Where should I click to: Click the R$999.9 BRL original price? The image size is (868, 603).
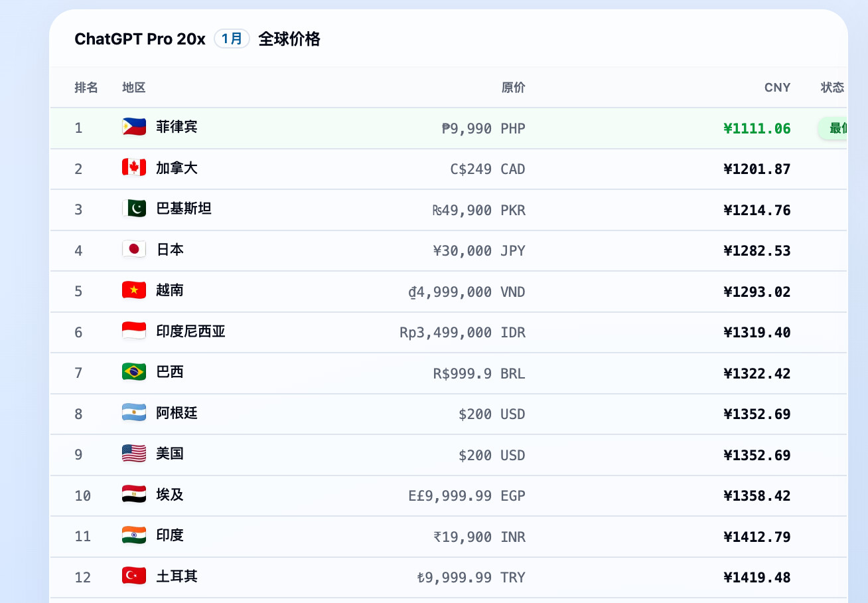point(479,373)
